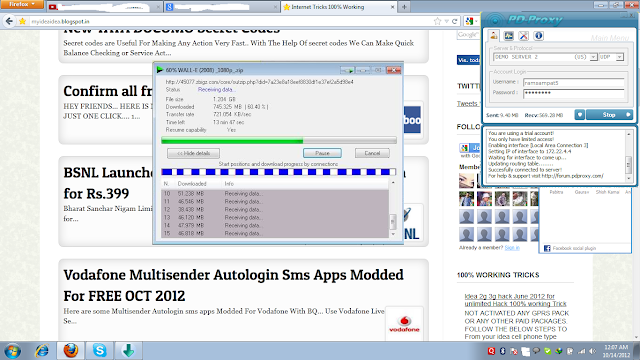Launch Internet Explorer from the taskbar
Image resolution: width=640 pixels, height=360 pixels.
pyautogui.click(x=42, y=351)
